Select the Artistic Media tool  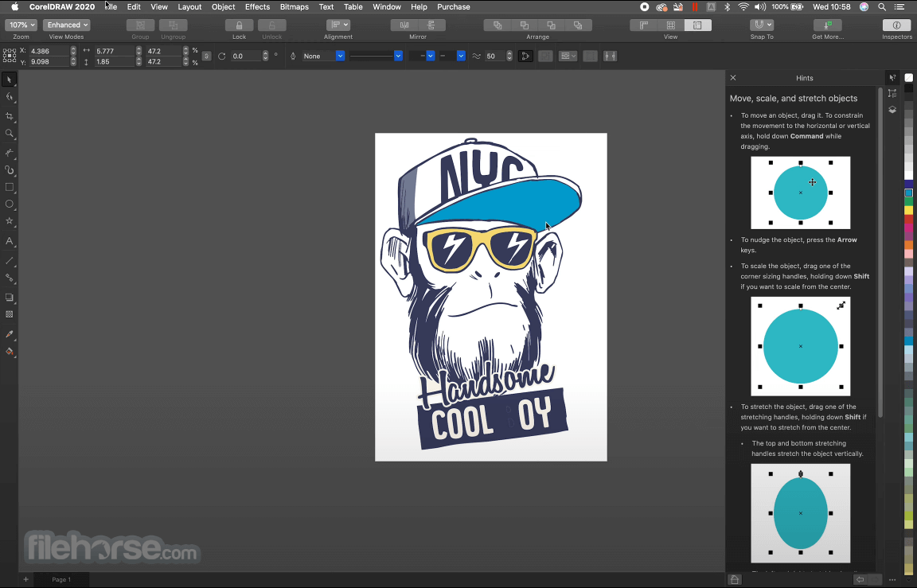pos(10,170)
